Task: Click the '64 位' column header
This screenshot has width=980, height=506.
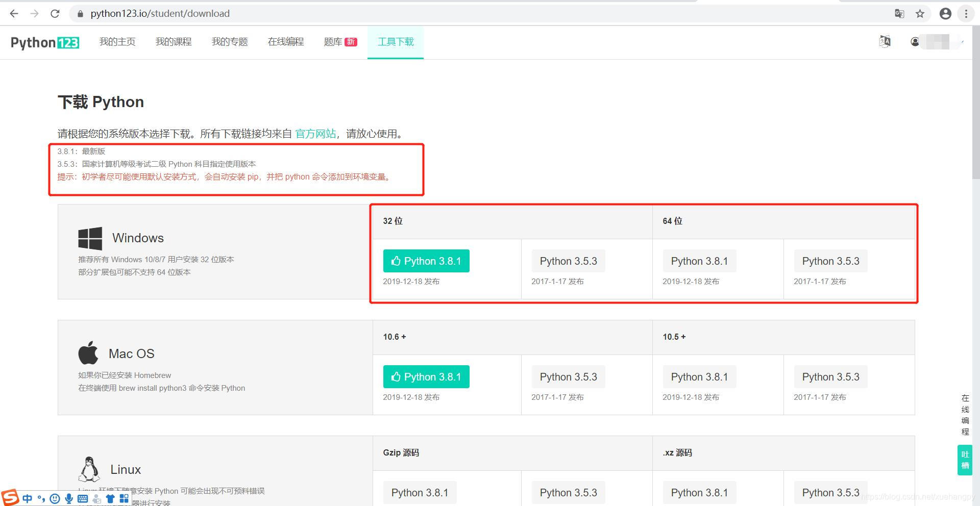Action: [x=672, y=221]
